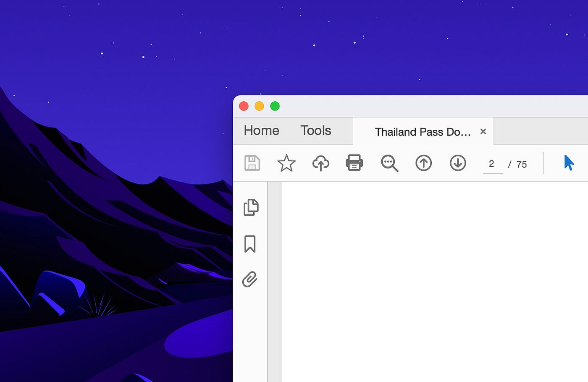This screenshot has width=588, height=382.
Task: Open the Tools tab
Action: click(x=315, y=131)
